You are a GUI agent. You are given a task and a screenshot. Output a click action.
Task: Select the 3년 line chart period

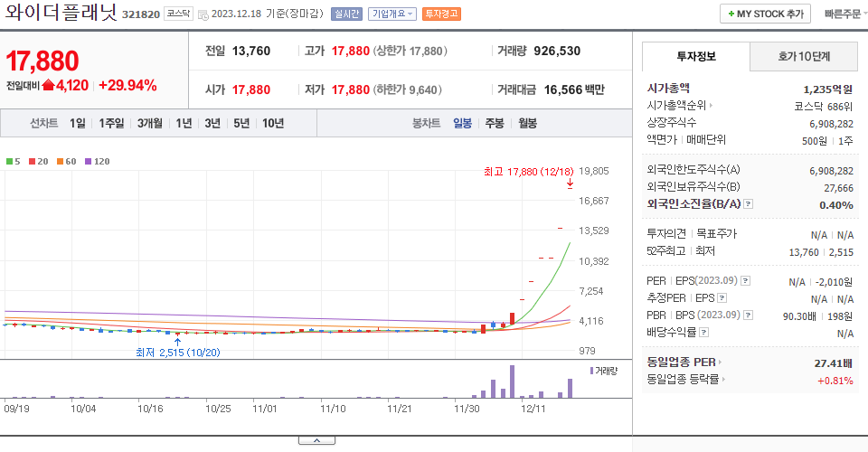click(212, 123)
